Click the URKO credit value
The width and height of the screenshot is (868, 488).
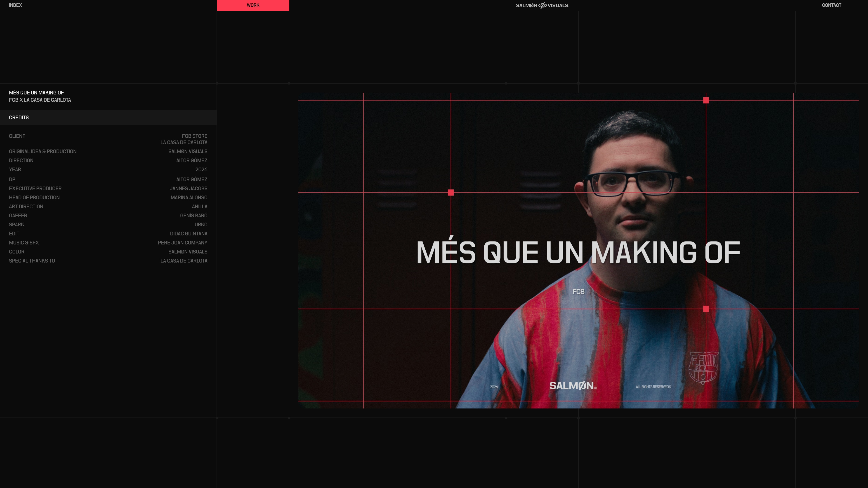coord(201,225)
